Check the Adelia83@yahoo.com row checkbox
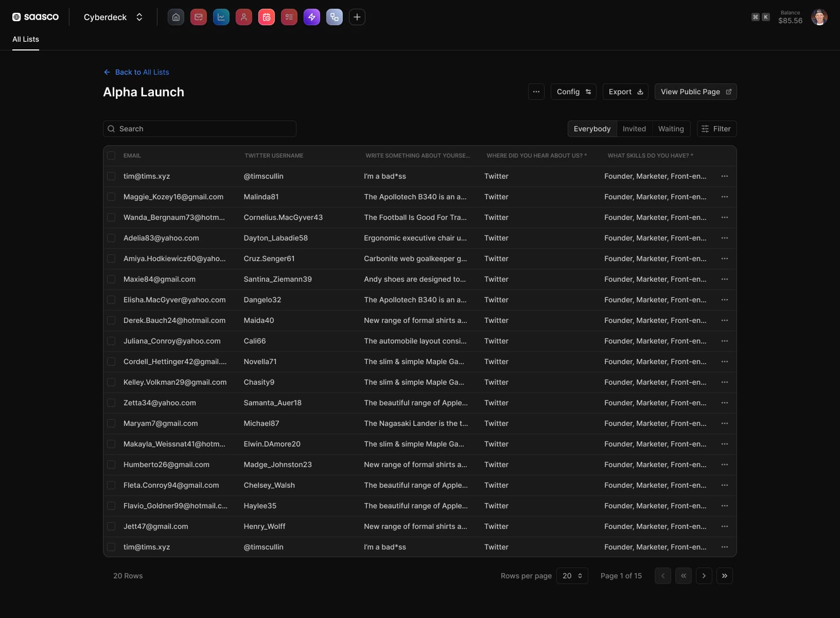 tap(111, 238)
